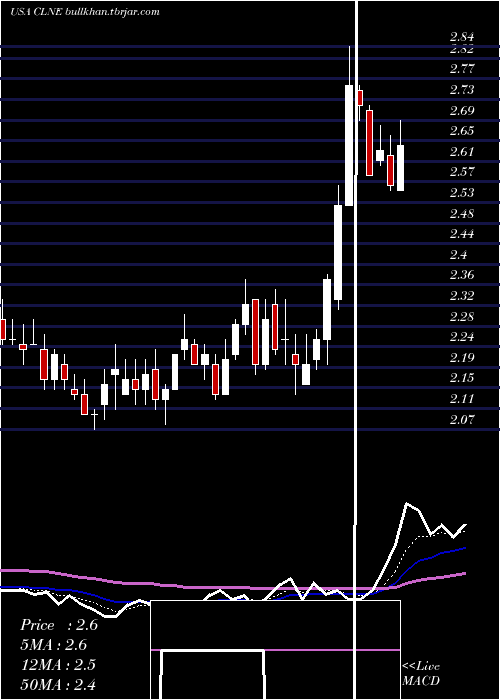
Task: Click the 2.84 price axis label
Action: 462,37
